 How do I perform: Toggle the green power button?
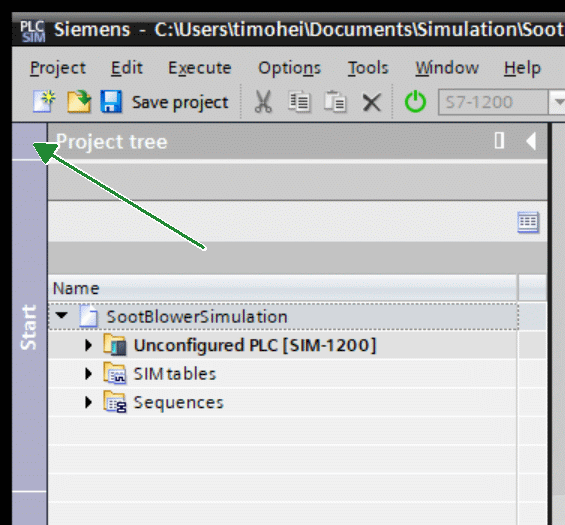(415, 102)
